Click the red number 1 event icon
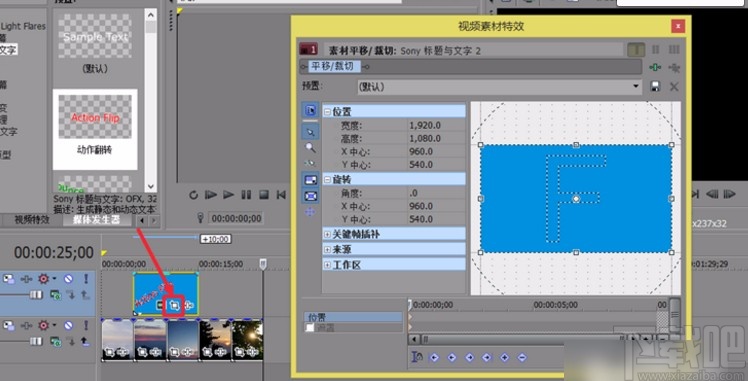This screenshot has height=381, width=748. tap(308, 50)
